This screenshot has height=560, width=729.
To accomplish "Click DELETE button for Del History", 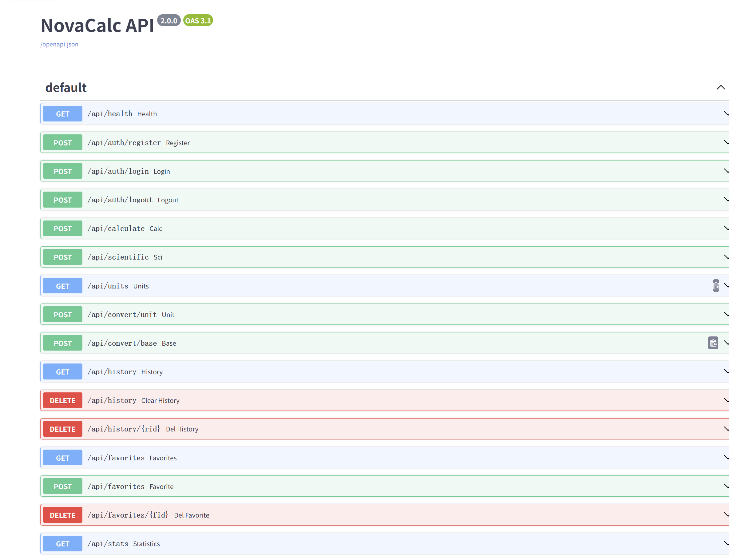I will point(63,429).
